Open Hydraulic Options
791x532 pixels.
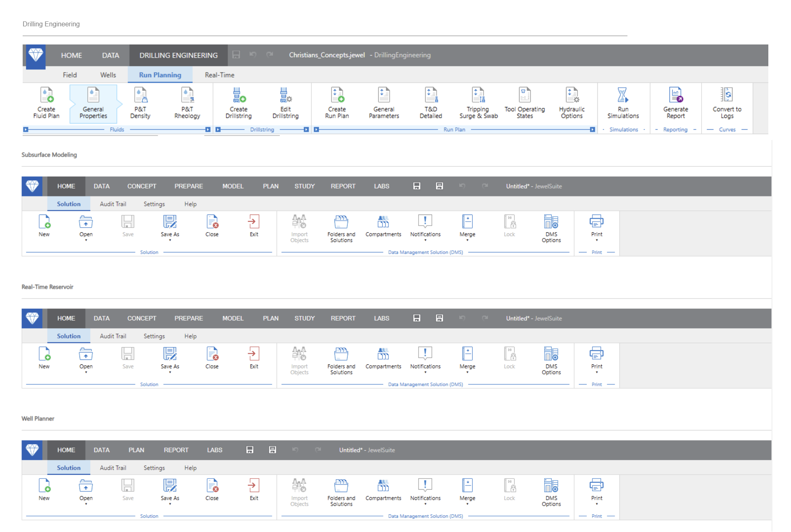[x=572, y=103]
